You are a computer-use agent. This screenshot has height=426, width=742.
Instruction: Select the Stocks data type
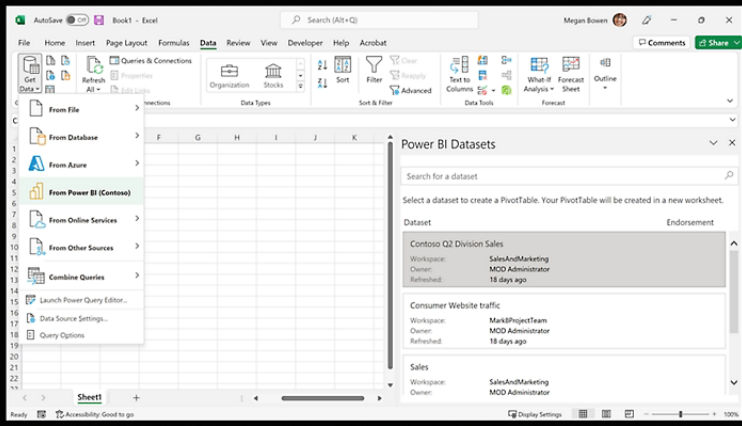(x=273, y=76)
